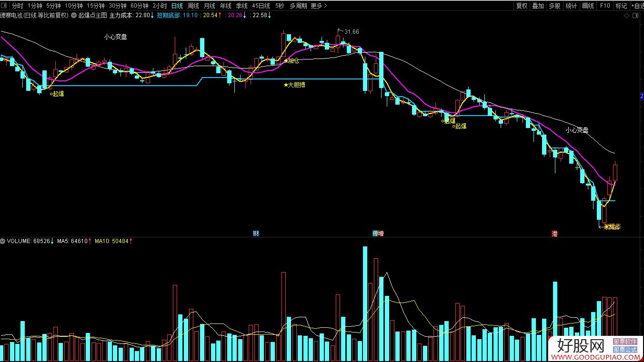Click the ★大胆搏 signal label

click(294, 85)
